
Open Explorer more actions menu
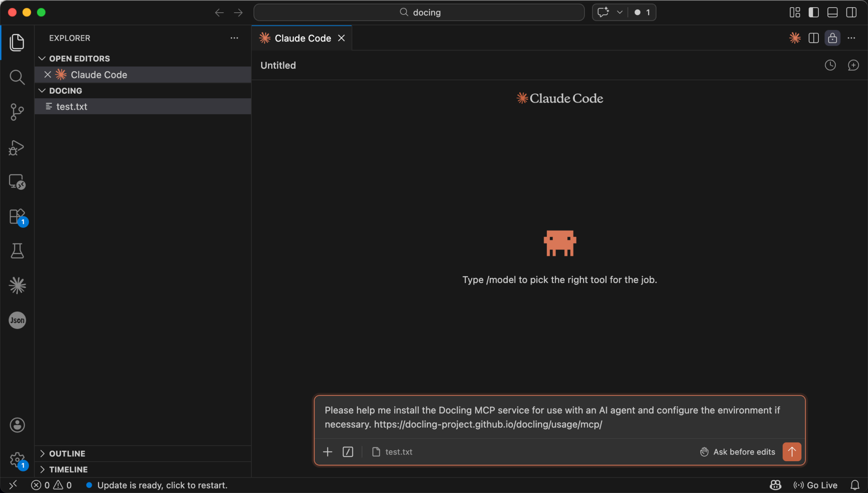click(x=234, y=38)
